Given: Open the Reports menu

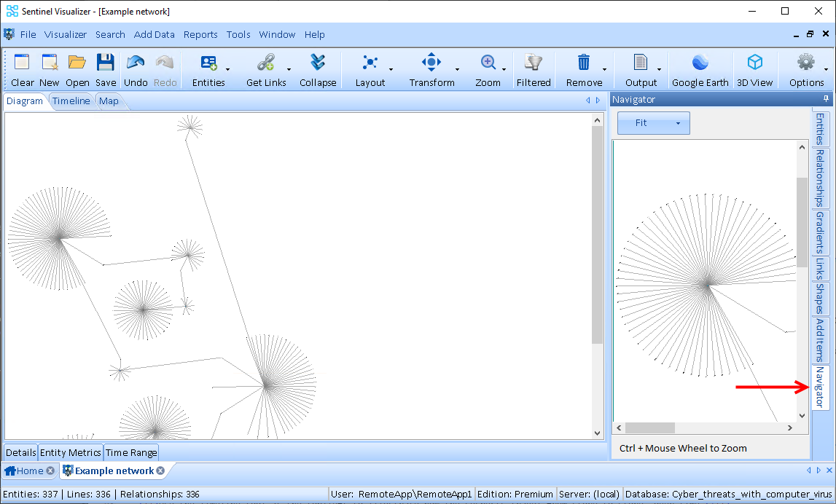Looking at the screenshot, I should coord(200,34).
